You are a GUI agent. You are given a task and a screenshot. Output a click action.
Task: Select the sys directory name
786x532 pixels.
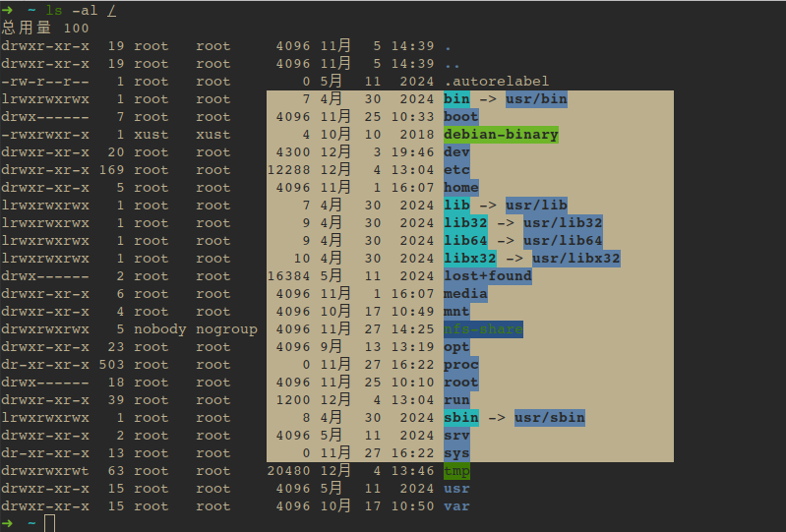pos(456,453)
